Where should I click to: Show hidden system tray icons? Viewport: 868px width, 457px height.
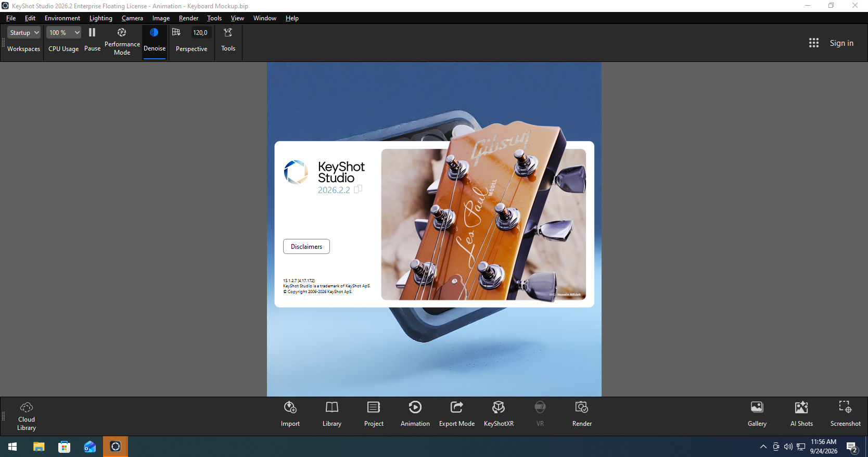[x=763, y=447]
